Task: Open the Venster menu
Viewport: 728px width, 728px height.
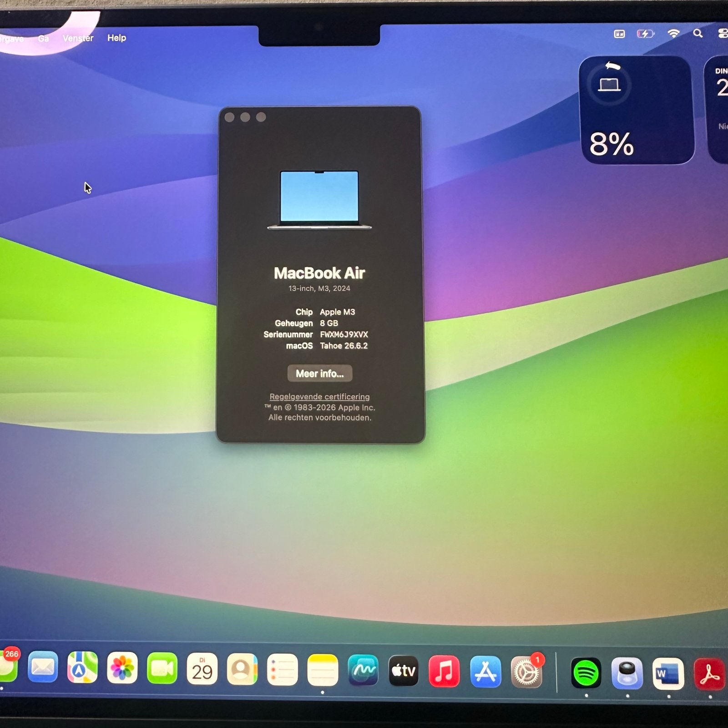Action: (78, 38)
